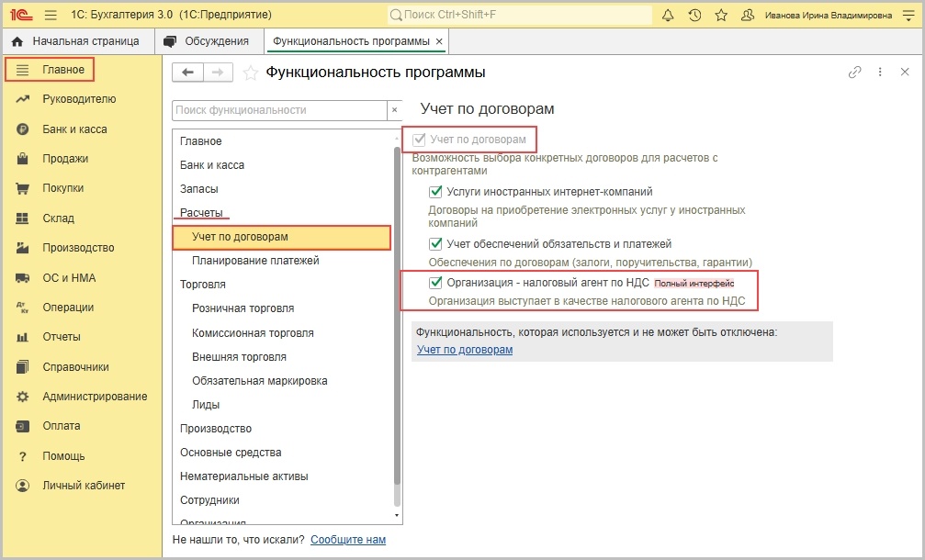This screenshot has height=560, width=925.
Task: Open Операции Дт/Кт icon
Action: click(x=22, y=308)
